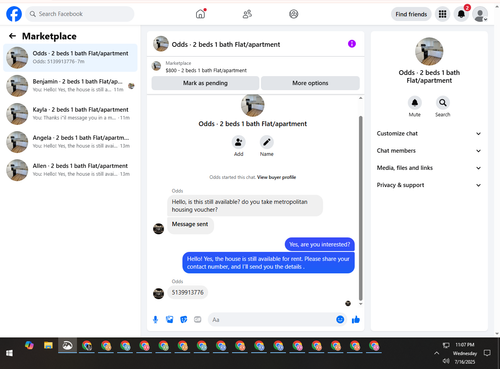Search in conversation magnifier icon
The width and height of the screenshot is (500, 369).
(443, 103)
